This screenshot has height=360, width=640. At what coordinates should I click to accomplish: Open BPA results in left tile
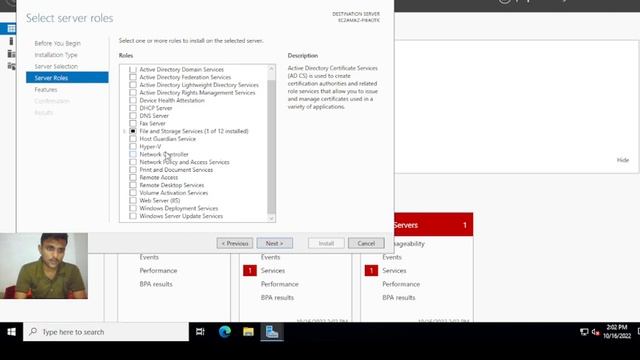tap(156, 284)
